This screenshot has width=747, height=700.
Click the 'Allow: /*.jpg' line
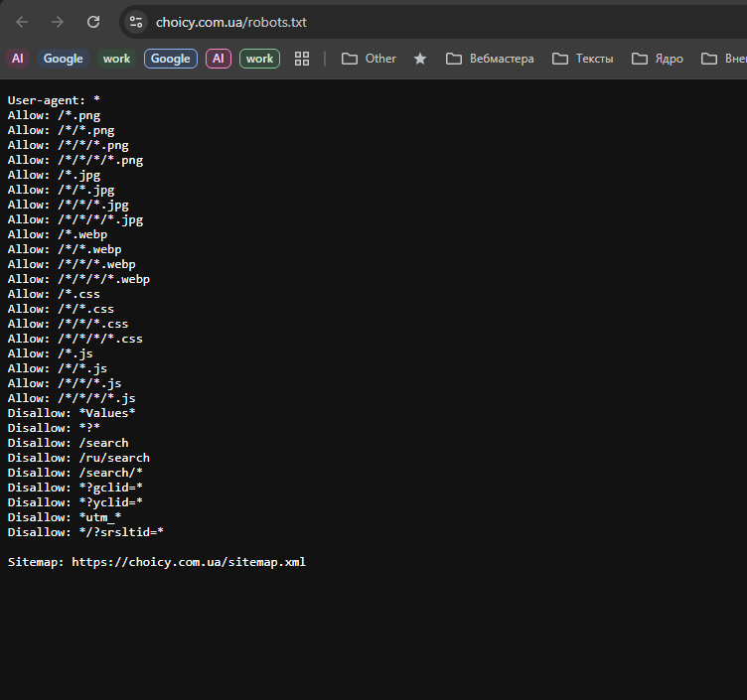coord(54,175)
